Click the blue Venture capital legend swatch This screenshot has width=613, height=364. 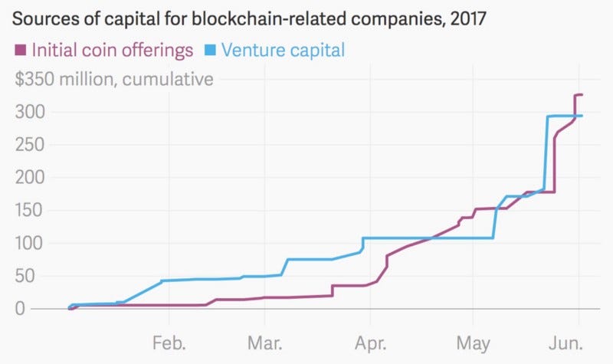(x=210, y=50)
